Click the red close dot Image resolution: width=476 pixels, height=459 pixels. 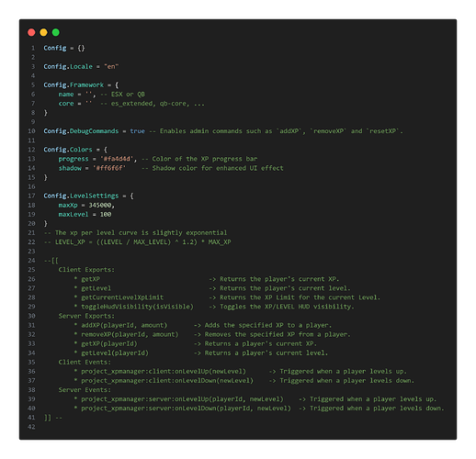click(31, 32)
